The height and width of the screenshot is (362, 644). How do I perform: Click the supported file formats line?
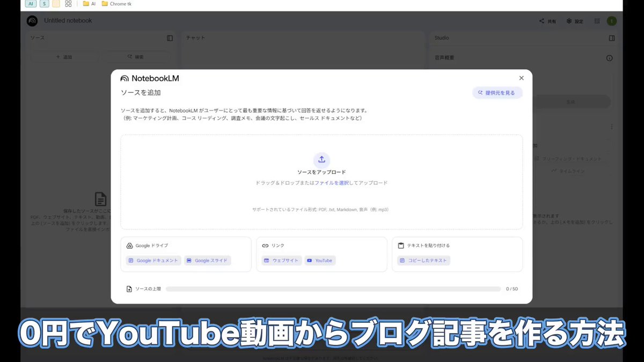coord(321,210)
